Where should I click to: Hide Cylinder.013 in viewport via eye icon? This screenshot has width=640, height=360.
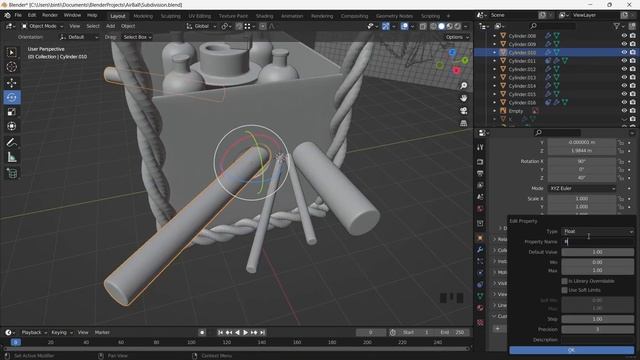[624, 78]
